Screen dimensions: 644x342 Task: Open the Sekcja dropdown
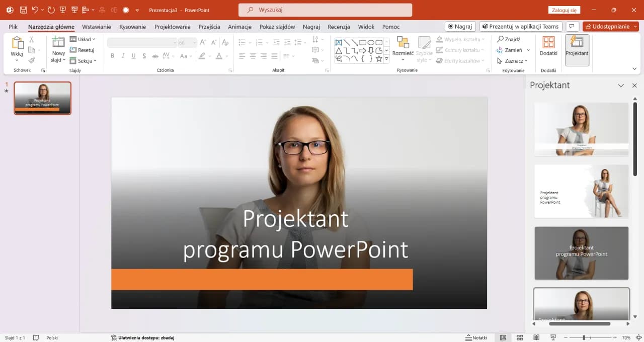(x=84, y=61)
